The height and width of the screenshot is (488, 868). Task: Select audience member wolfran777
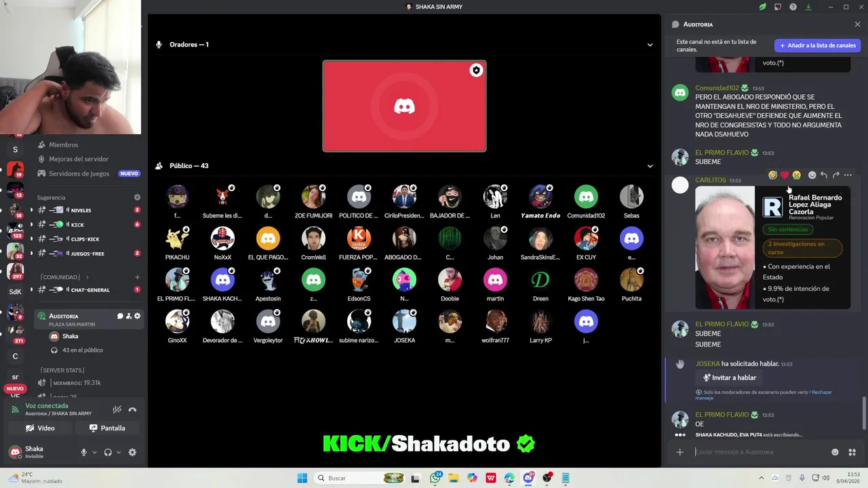point(495,326)
